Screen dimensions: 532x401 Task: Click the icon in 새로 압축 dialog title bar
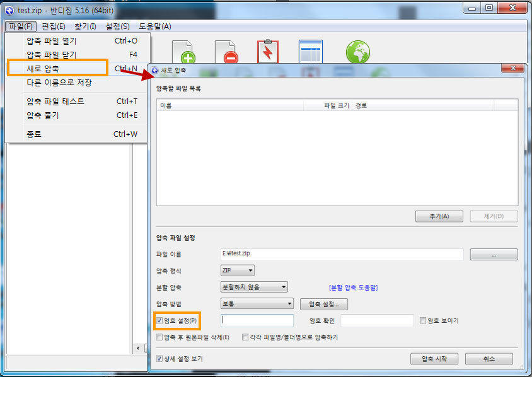pyautogui.click(x=154, y=70)
